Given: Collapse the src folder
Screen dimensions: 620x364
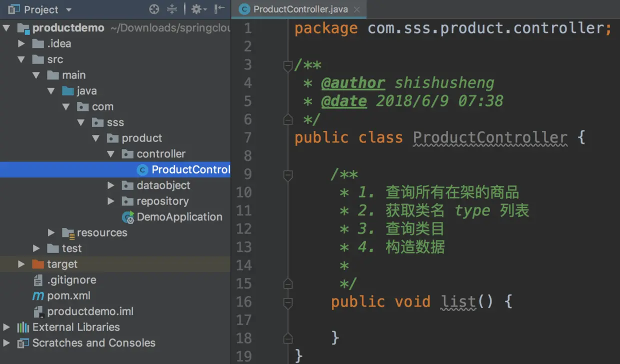Looking at the screenshot, I should [21, 59].
